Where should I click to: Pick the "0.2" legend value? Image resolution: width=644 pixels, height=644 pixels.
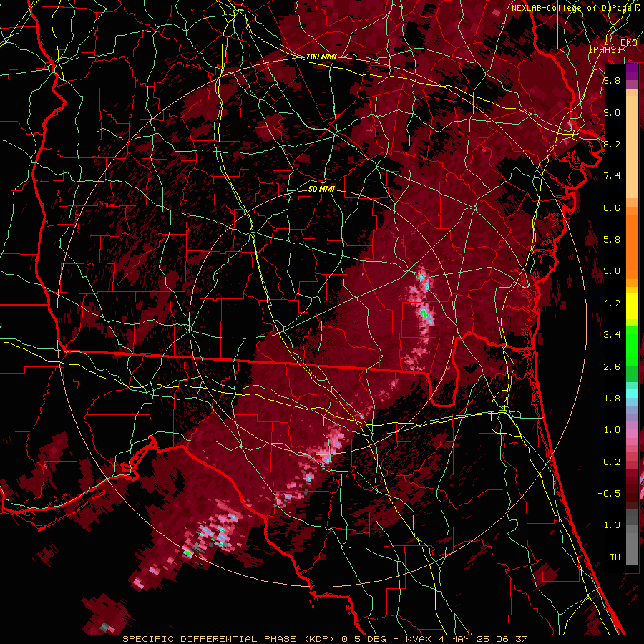click(x=612, y=462)
